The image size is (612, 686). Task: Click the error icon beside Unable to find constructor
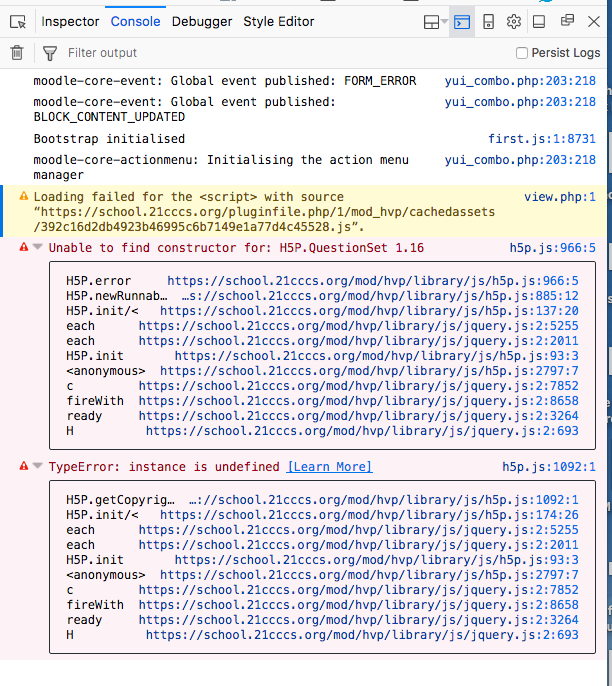[x=24, y=247]
